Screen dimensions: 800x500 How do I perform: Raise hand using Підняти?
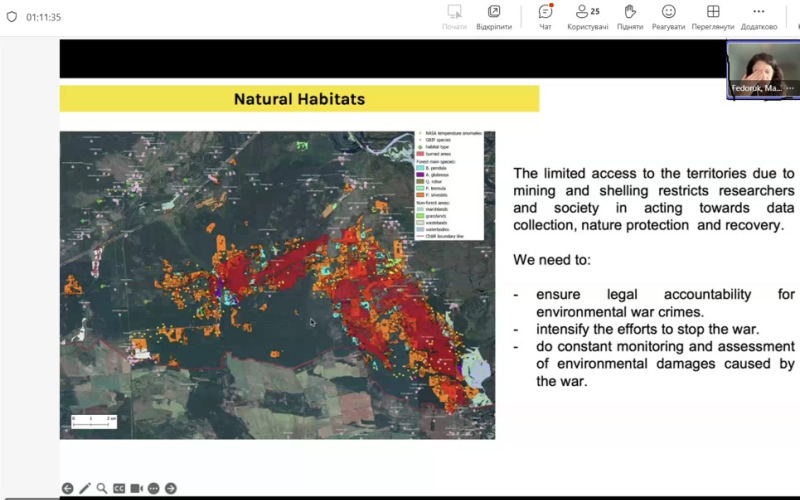point(630,17)
